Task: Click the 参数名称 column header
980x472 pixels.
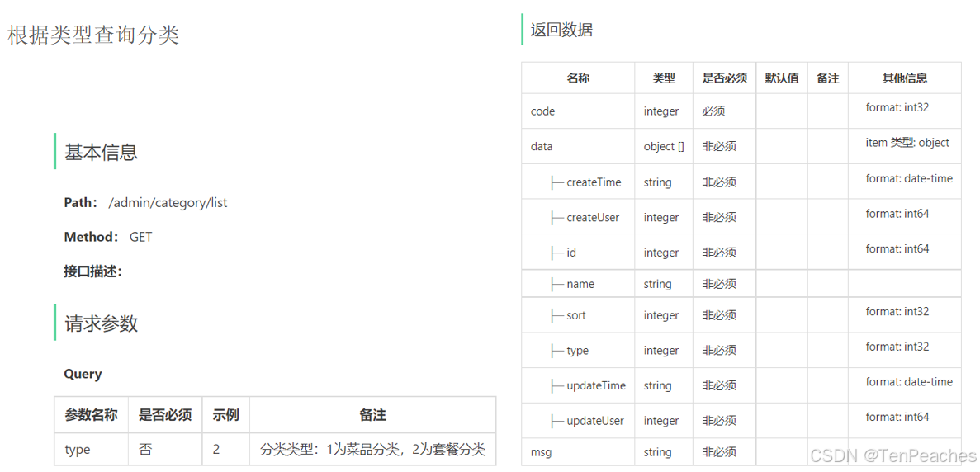Action: coord(92,415)
